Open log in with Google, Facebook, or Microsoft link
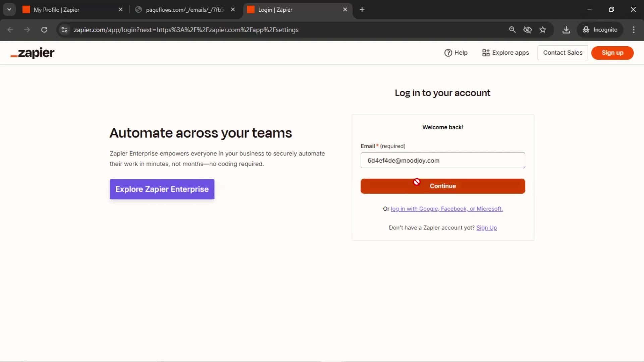 (x=447, y=209)
